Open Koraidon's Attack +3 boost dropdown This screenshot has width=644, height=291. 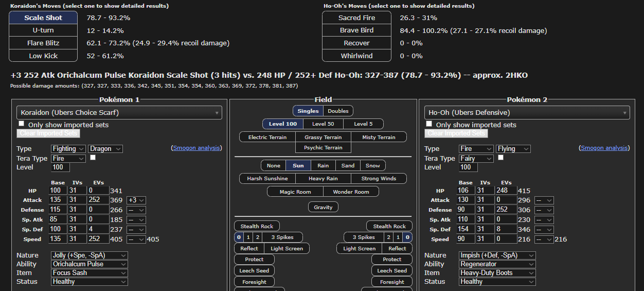point(136,200)
